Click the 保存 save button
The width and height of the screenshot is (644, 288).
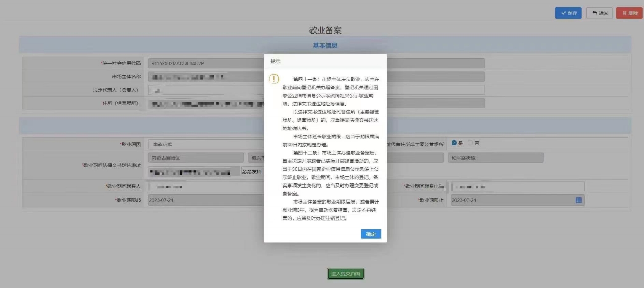(568, 13)
